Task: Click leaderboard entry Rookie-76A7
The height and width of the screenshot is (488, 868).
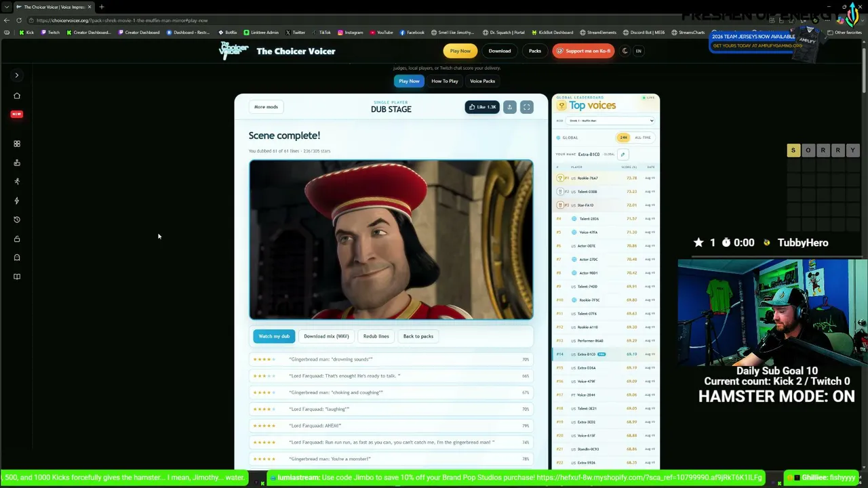Action: [606, 178]
